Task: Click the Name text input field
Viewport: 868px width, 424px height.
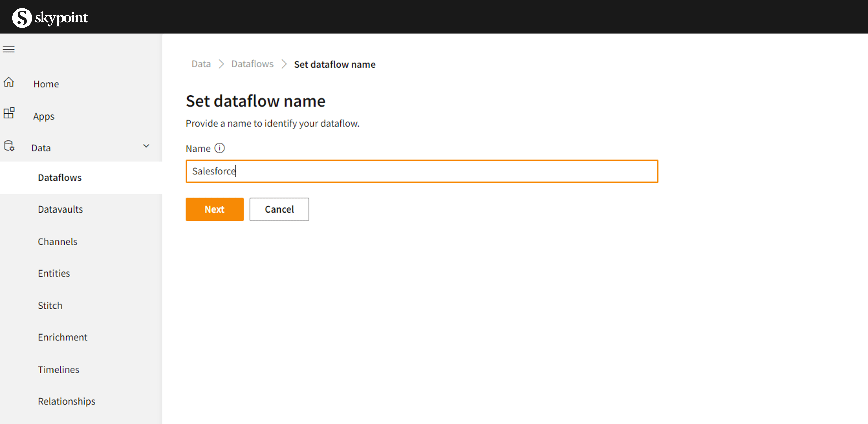Action: pyautogui.click(x=421, y=171)
